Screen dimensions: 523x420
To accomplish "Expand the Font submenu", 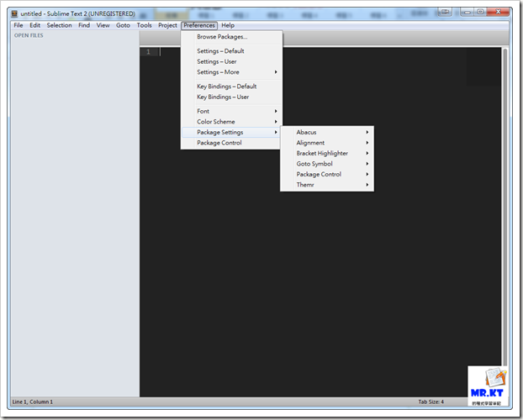I will 231,111.
